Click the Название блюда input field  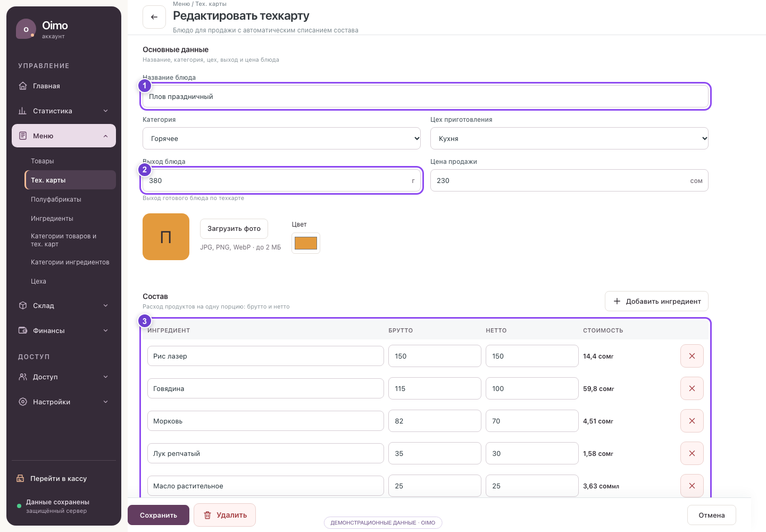coord(426,96)
